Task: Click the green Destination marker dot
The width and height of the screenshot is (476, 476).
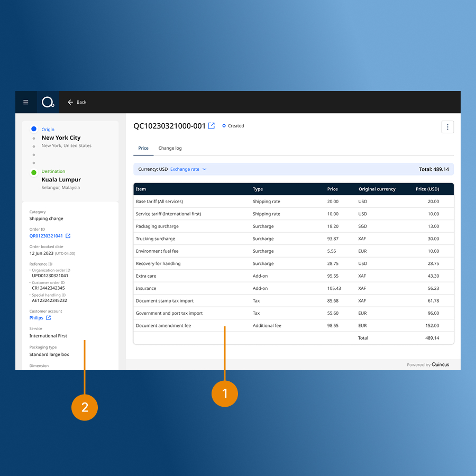Action: click(34, 172)
